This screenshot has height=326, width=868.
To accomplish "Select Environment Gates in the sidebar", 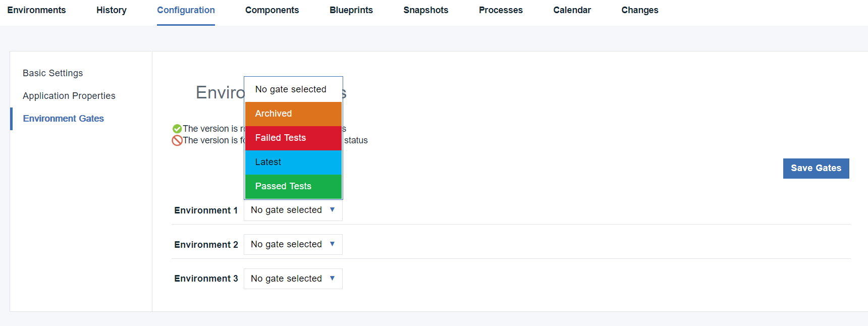I will (x=63, y=119).
